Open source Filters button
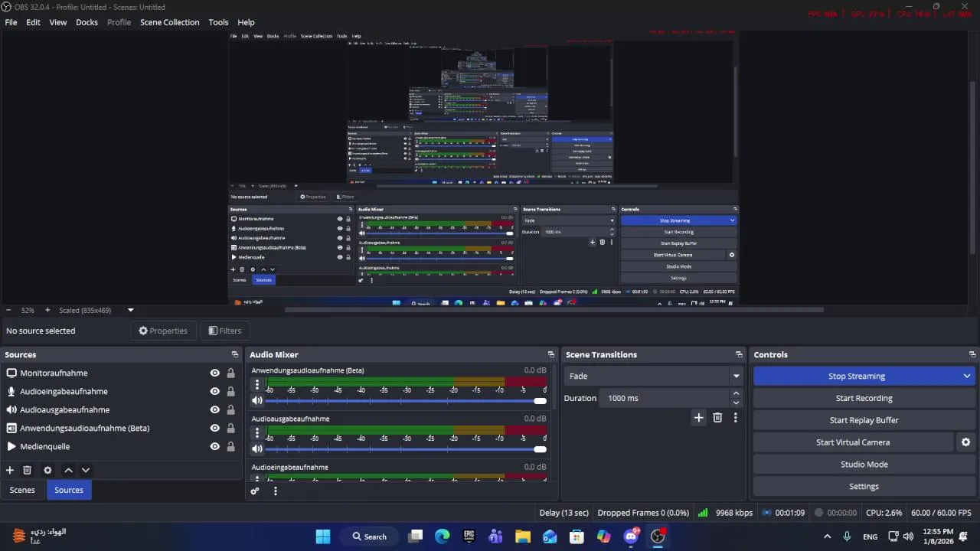This screenshot has width=980, height=551. coord(224,331)
